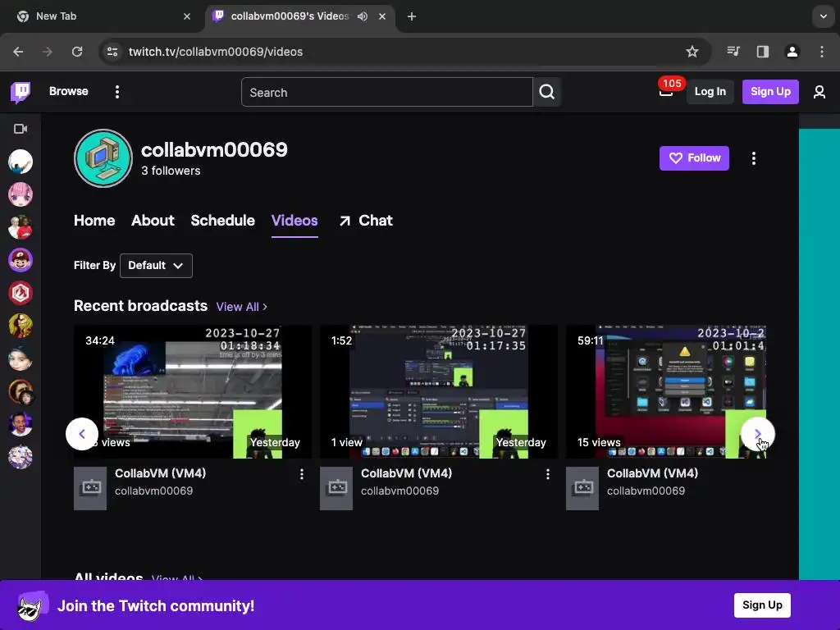Click the game box art beside the 1:52 video

336,488
